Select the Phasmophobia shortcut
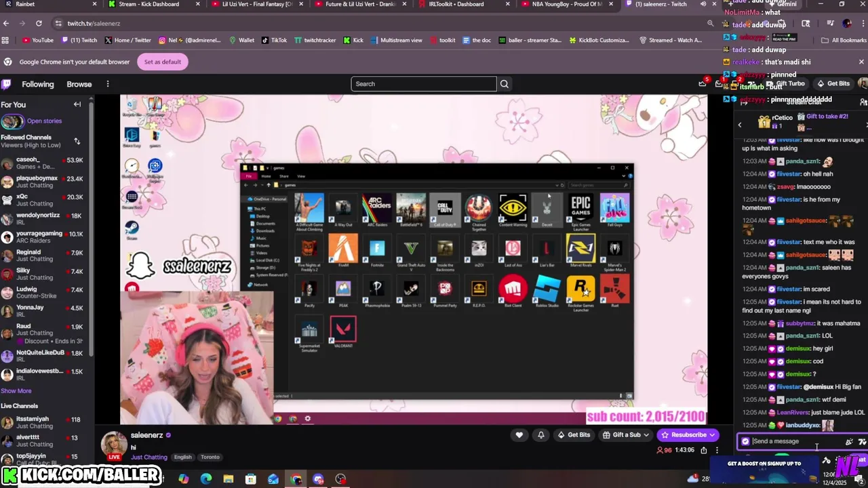Viewport: 868px width, 488px height. [377, 291]
